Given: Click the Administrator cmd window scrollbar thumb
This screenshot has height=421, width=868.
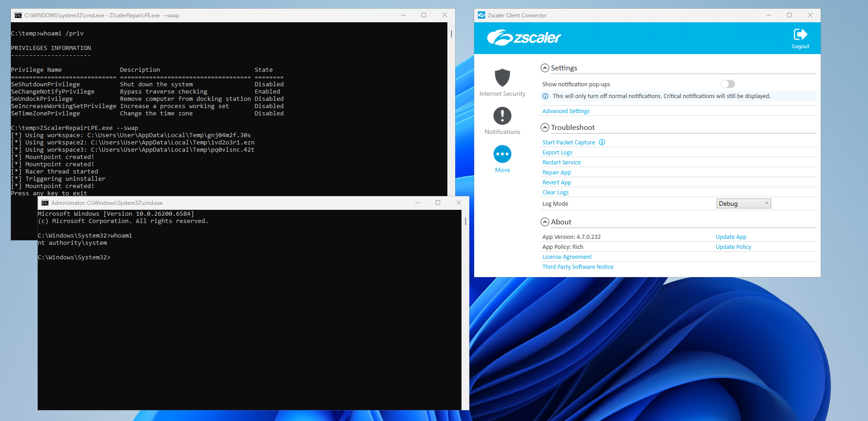Looking at the screenshot, I should (x=465, y=222).
